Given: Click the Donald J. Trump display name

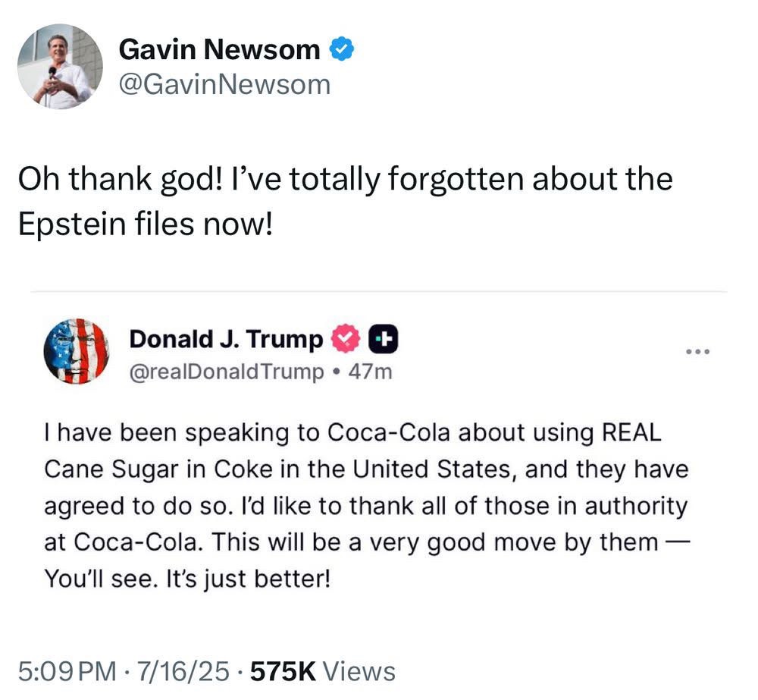Looking at the screenshot, I should pos(226,339).
